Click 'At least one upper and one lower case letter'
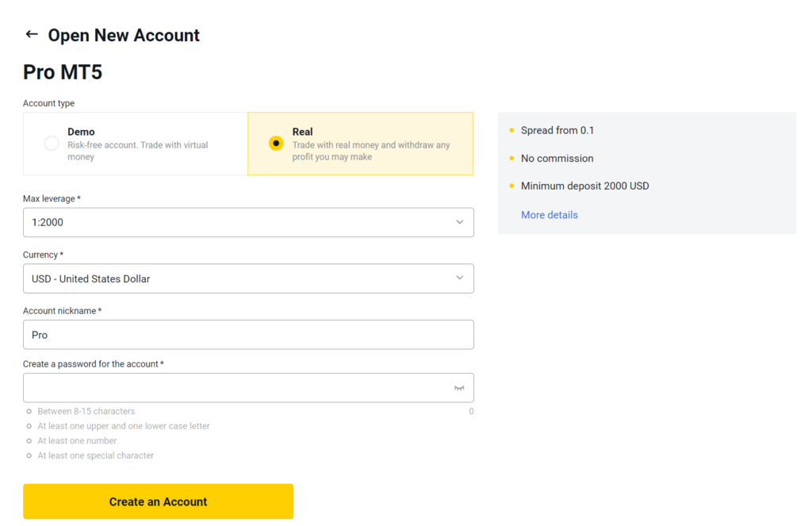The width and height of the screenshot is (812, 526). click(124, 426)
